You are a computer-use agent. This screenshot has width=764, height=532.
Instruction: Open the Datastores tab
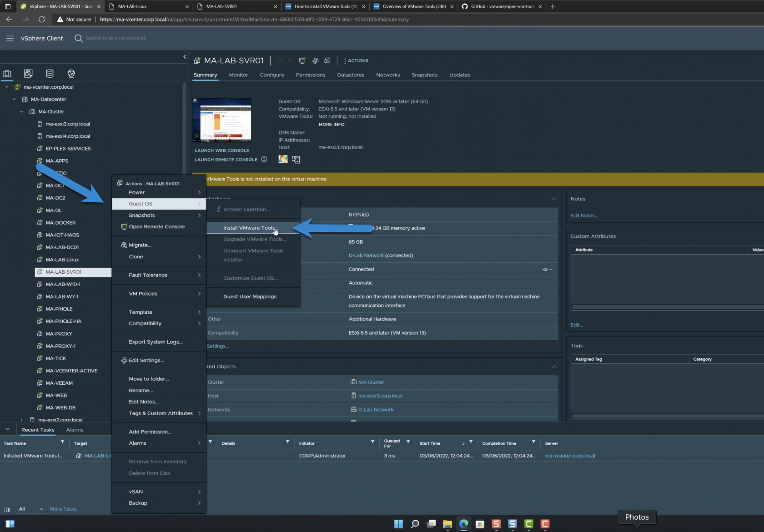click(x=351, y=75)
